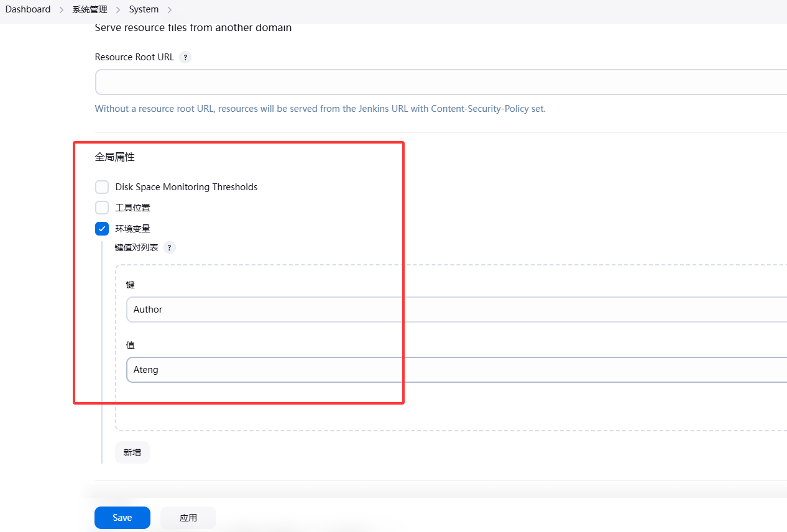
Task: Go to Dashboard via breadcrumb
Action: (x=28, y=9)
